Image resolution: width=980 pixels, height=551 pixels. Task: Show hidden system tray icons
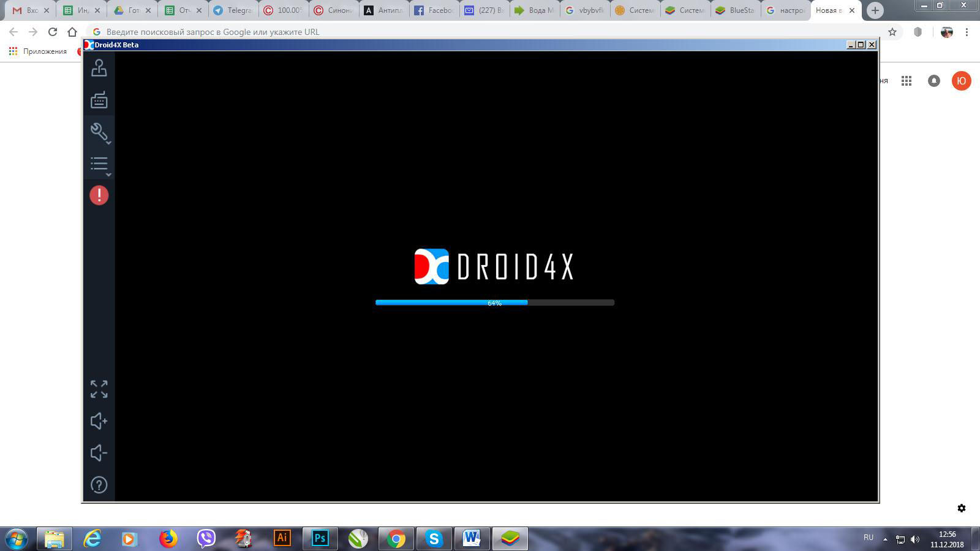click(x=885, y=539)
